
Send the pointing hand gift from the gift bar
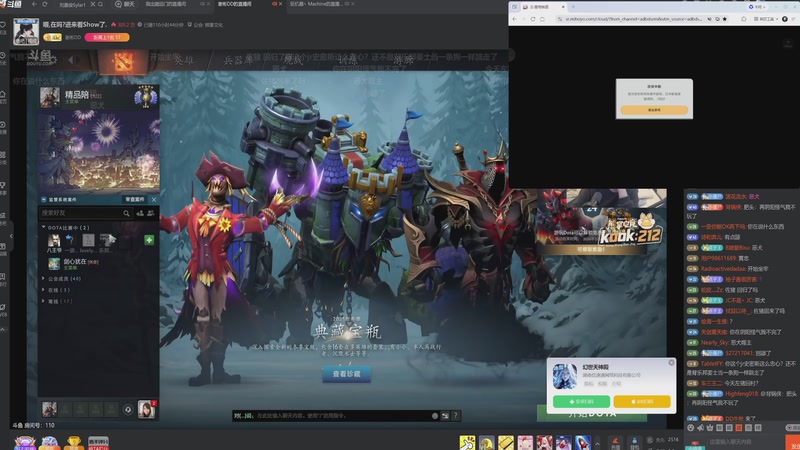[x=467, y=443]
